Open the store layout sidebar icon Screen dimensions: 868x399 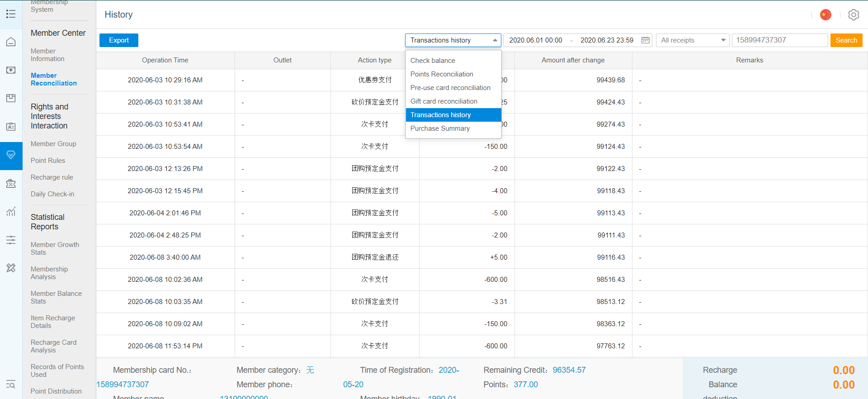coord(11,98)
